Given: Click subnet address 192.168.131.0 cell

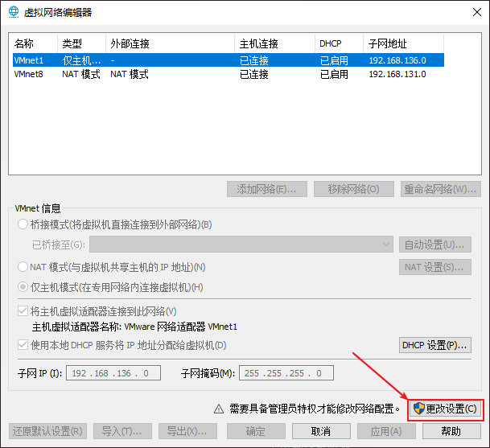Looking at the screenshot, I should (x=397, y=74).
